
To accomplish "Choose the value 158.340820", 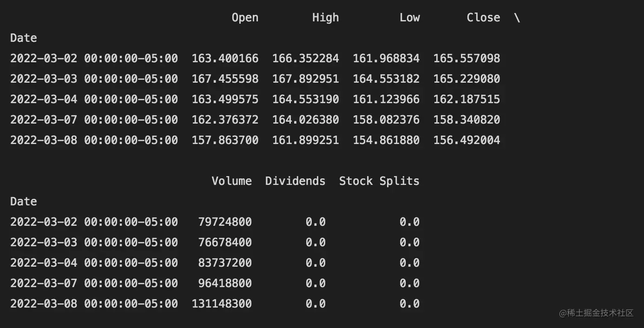I will pos(467,120).
